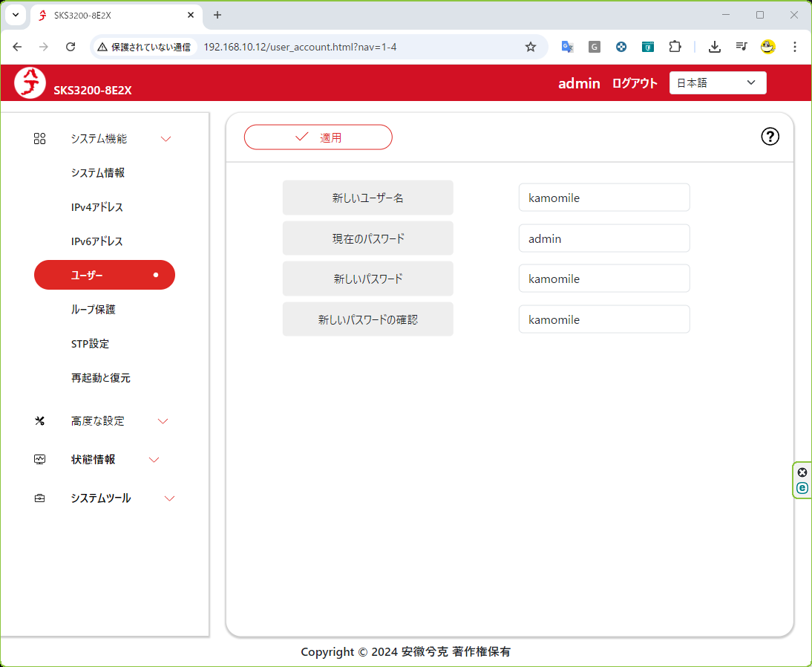Click the blue circular extension icon

621,47
